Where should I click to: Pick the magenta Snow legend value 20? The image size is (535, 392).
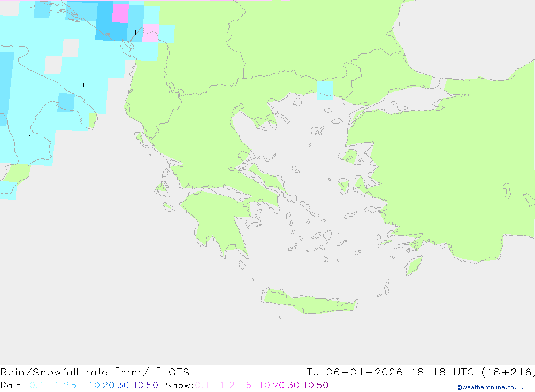(x=279, y=385)
